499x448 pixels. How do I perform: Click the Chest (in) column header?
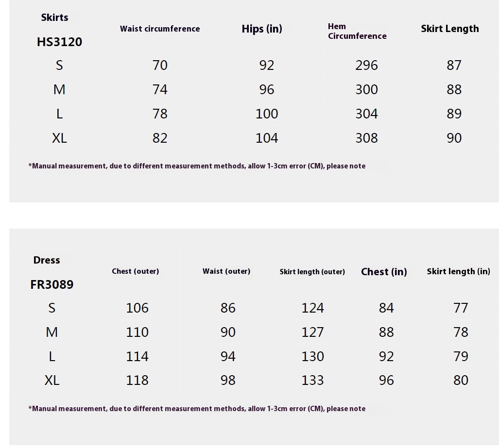[x=384, y=272]
